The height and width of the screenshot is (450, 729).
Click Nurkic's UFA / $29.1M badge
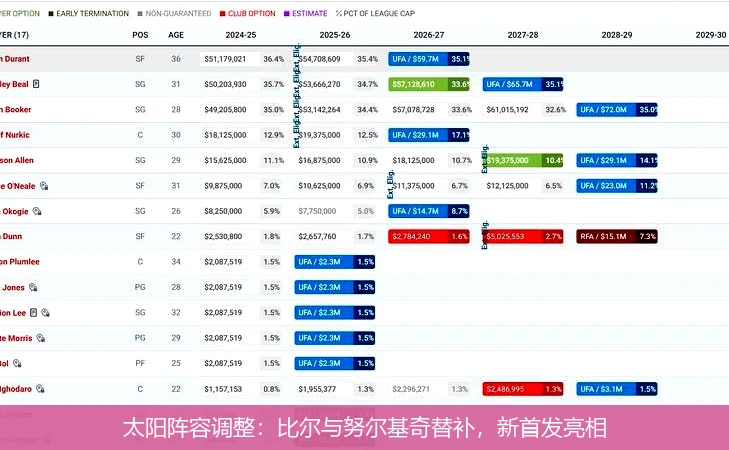[x=429, y=135]
